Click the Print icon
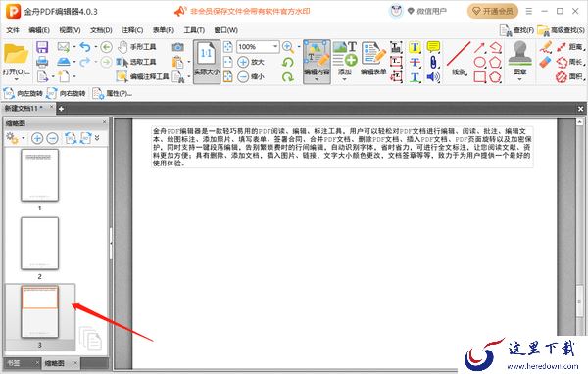 pyautogui.click(x=42, y=62)
